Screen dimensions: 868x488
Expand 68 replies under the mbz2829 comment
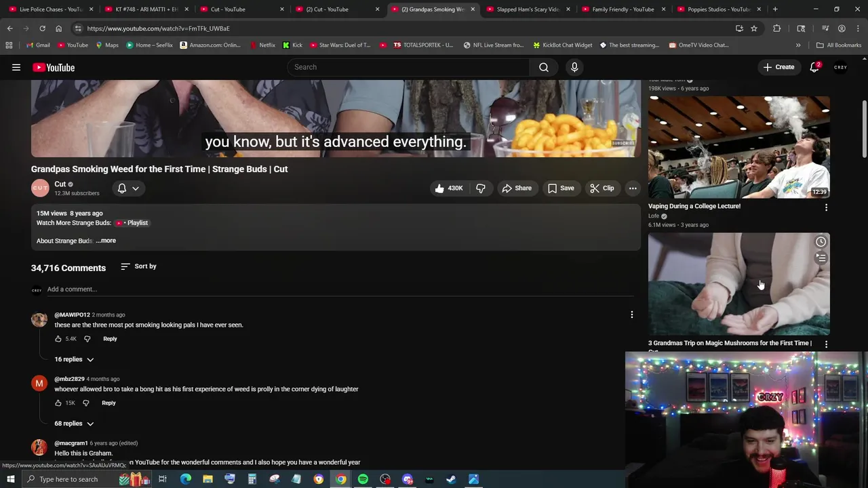coord(74,424)
